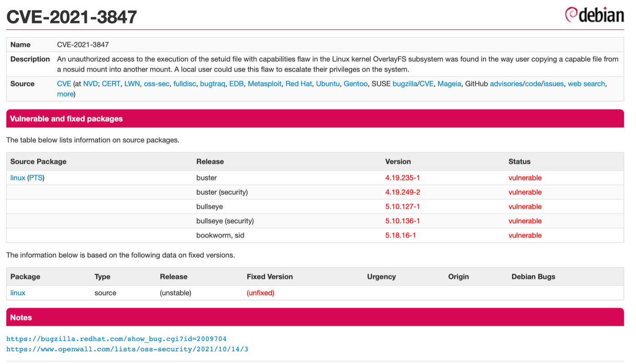The image size is (636, 364).
Task: Select version 4.19.235-1 text
Action: point(402,177)
